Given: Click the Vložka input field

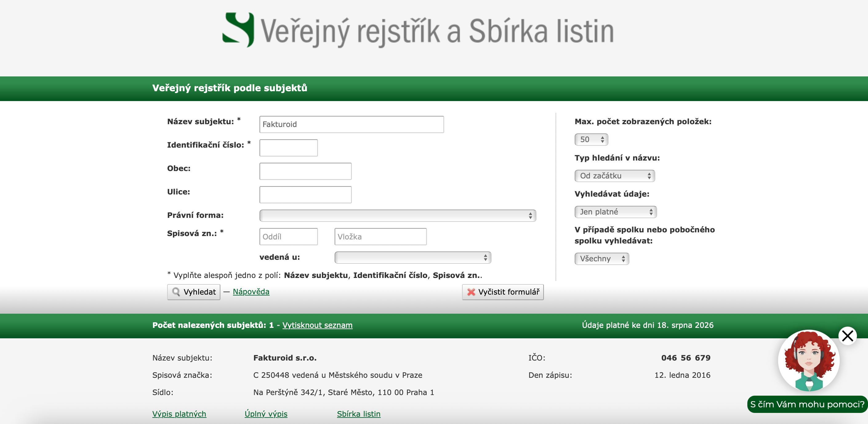Looking at the screenshot, I should 380,236.
